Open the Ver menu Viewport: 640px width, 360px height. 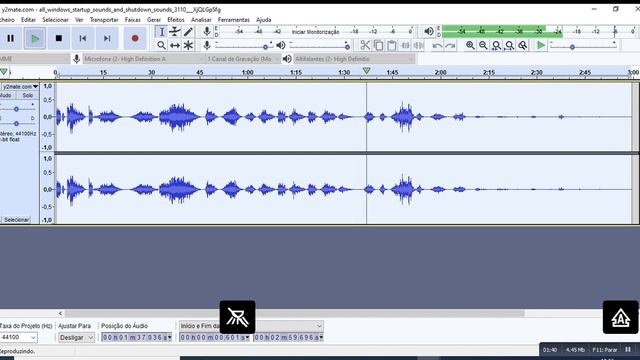(79, 20)
